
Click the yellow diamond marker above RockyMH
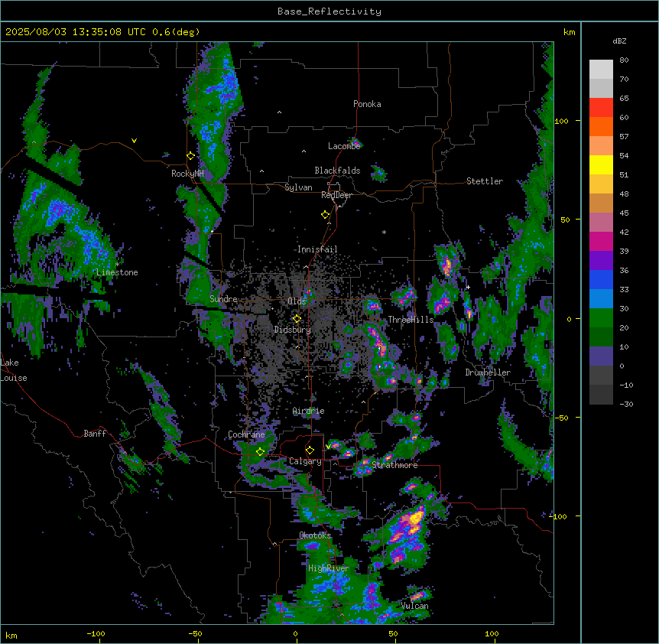pyautogui.click(x=191, y=156)
